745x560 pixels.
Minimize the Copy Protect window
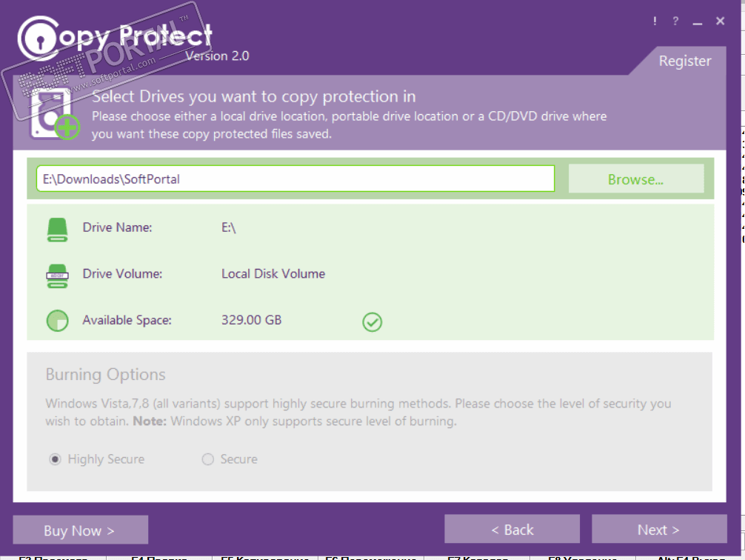click(x=697, y=22)
